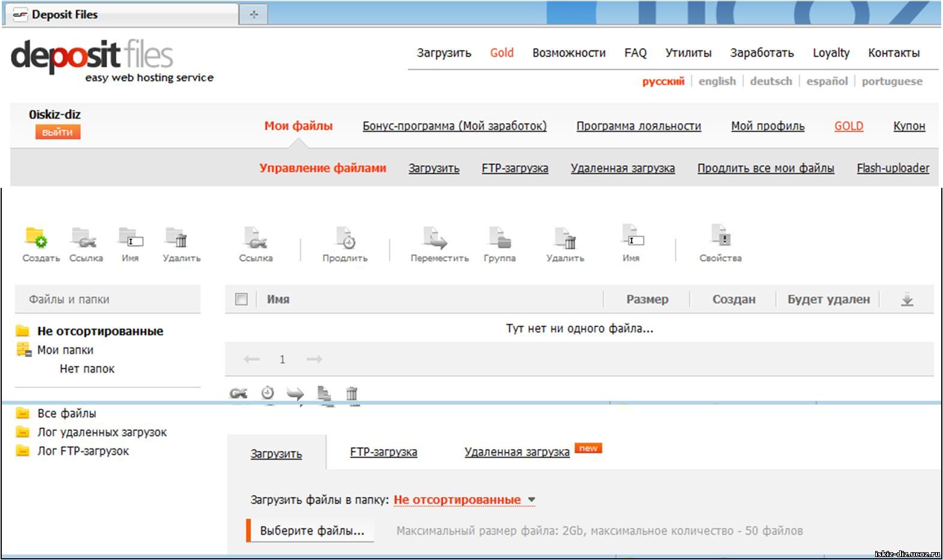Click the small move arrow icon below list

pyautogui.click(x=295, y=394)
